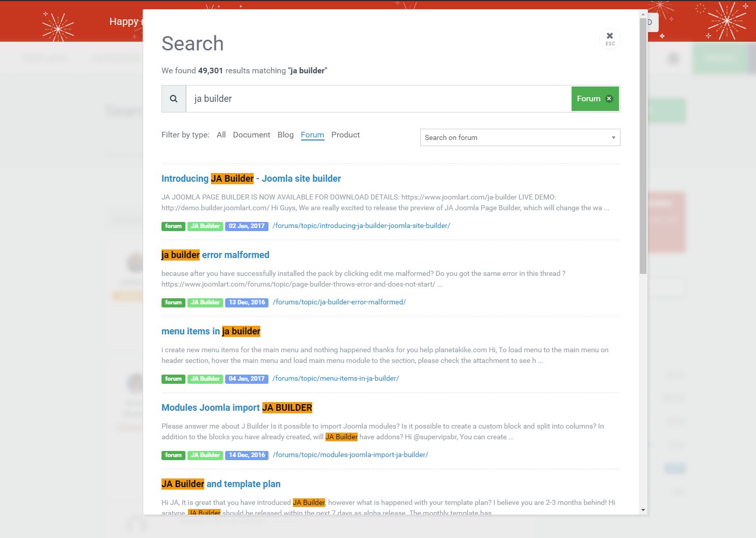Open 'Modules Joomla import JA BUILDER' result
756x538 pixels.
237,408
